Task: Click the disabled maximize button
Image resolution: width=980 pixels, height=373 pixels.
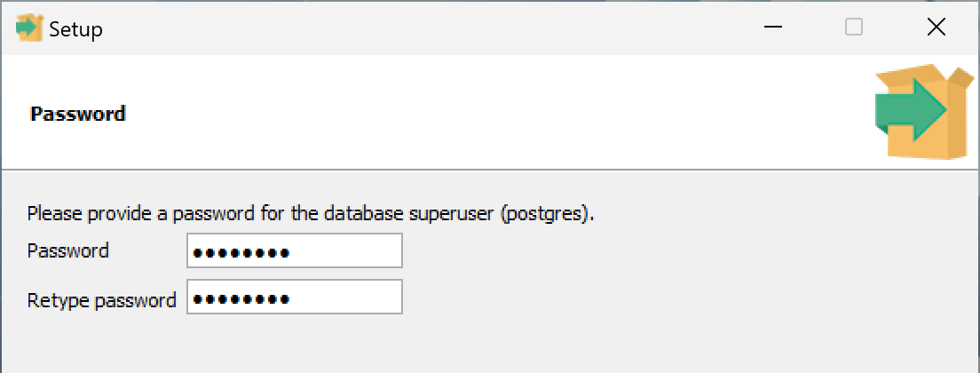Action: click(854, 28)
